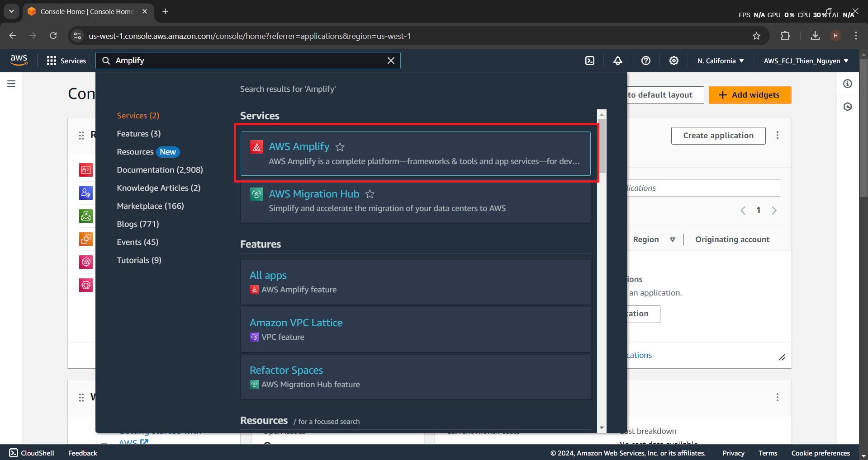Viewport: 868px width, 460px height.
Task: Click the AWS logo to go home
Action: (x=19, y=60)
